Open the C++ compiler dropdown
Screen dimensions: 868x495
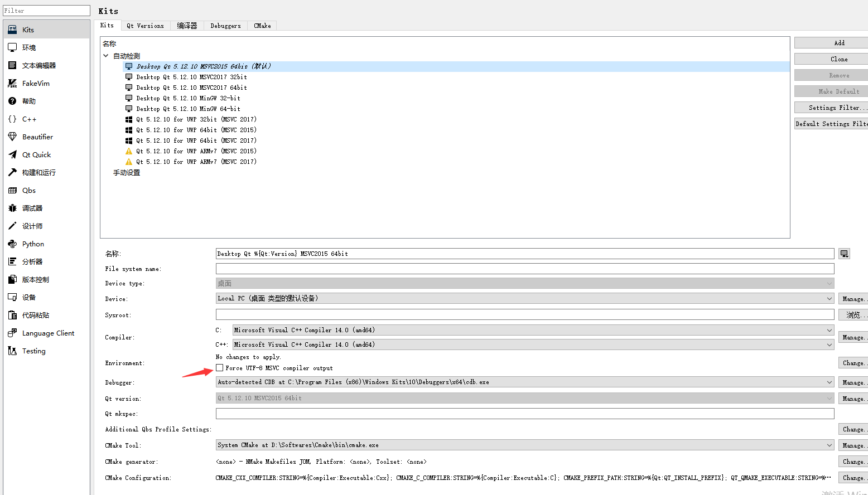click(x=533, y=344)
